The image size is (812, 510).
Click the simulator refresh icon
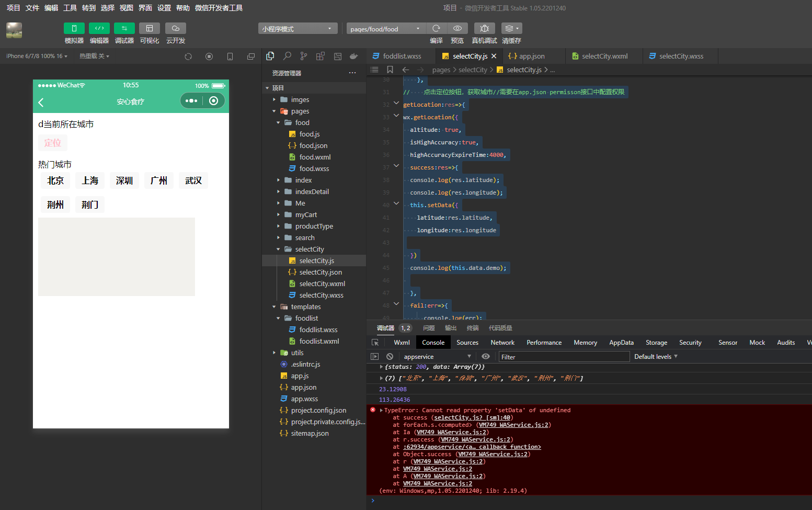point(188,56)
